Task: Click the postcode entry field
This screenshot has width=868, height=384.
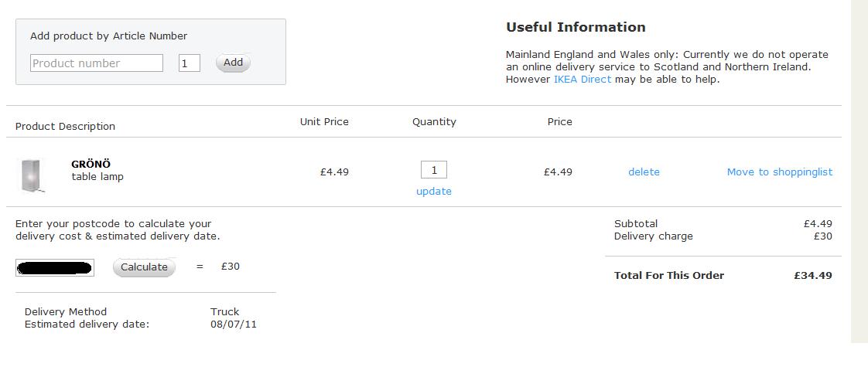Action: tap(55, 268)
